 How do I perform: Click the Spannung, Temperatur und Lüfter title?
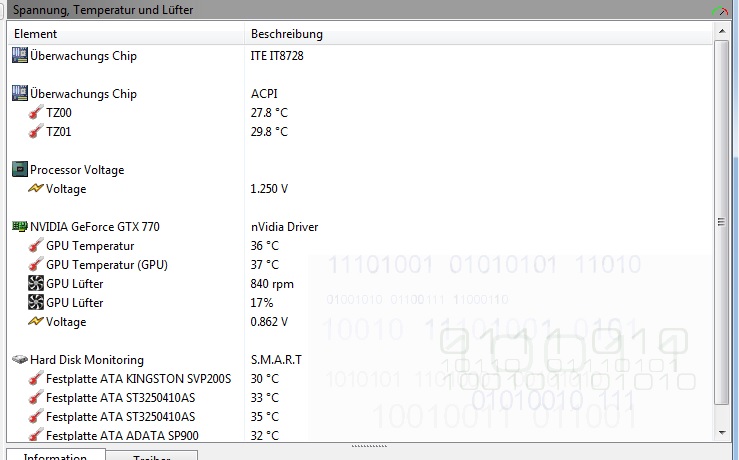[103, 10]
